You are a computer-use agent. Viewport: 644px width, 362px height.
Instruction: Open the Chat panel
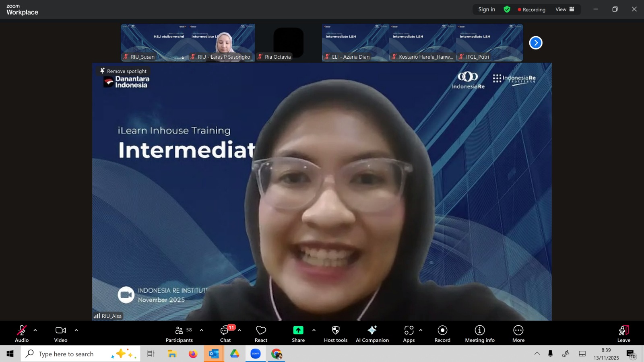coord(225,334)
